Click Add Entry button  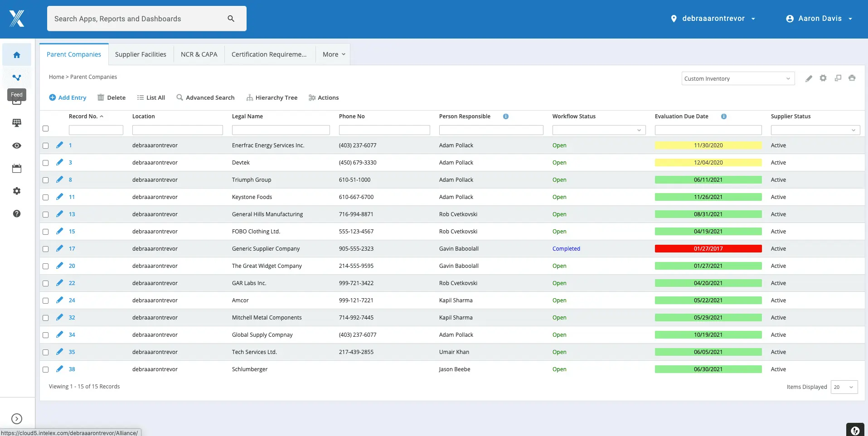68,97
